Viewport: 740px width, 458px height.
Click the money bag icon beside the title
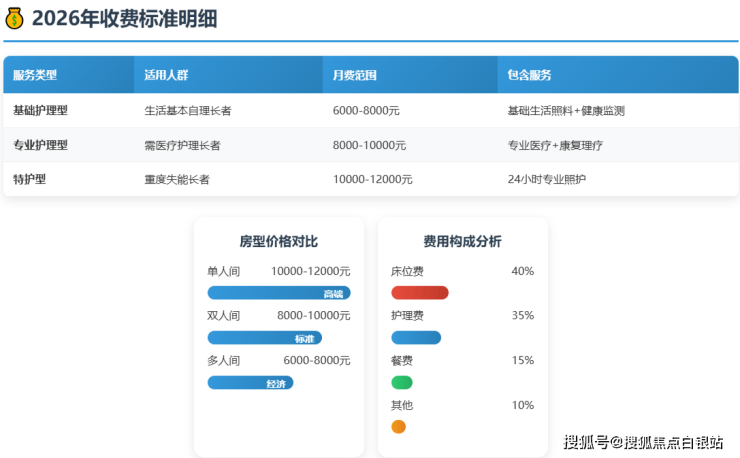click(x=14, y=18)
